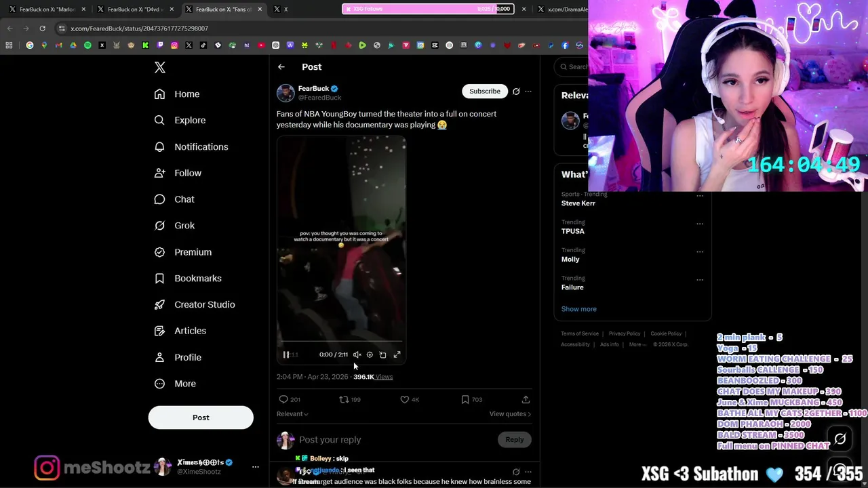Open the Twitch bookmark icon
Viewport: 868px width, 488px height.
[160, 45]
